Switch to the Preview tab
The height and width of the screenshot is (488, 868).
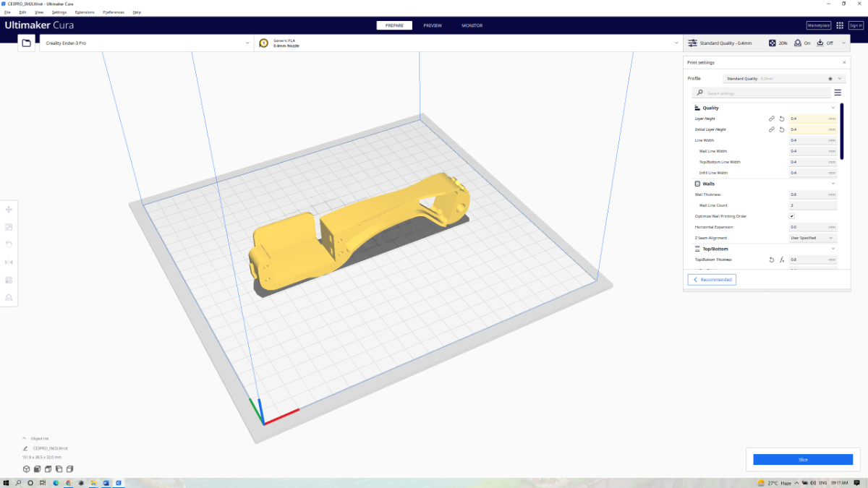[433, 25]
